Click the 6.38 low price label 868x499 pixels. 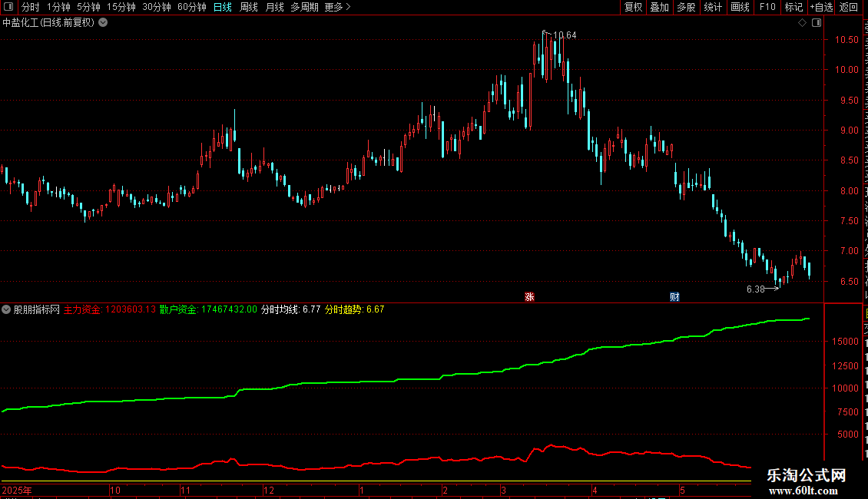pos(756,289)
